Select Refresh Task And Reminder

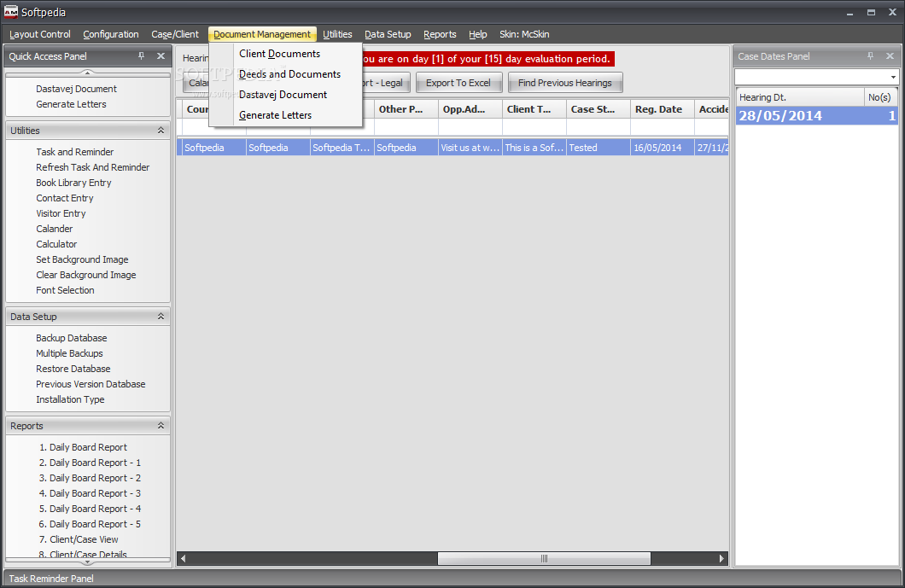pyautogui.click(x=92, y=167)
